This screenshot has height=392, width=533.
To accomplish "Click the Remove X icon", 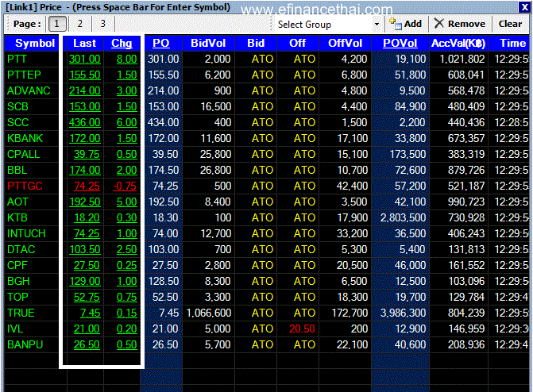I will click(438, 24).
